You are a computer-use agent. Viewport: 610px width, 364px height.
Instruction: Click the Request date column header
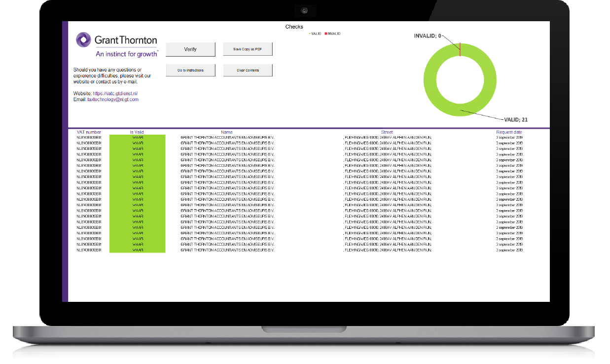[509, 132]
